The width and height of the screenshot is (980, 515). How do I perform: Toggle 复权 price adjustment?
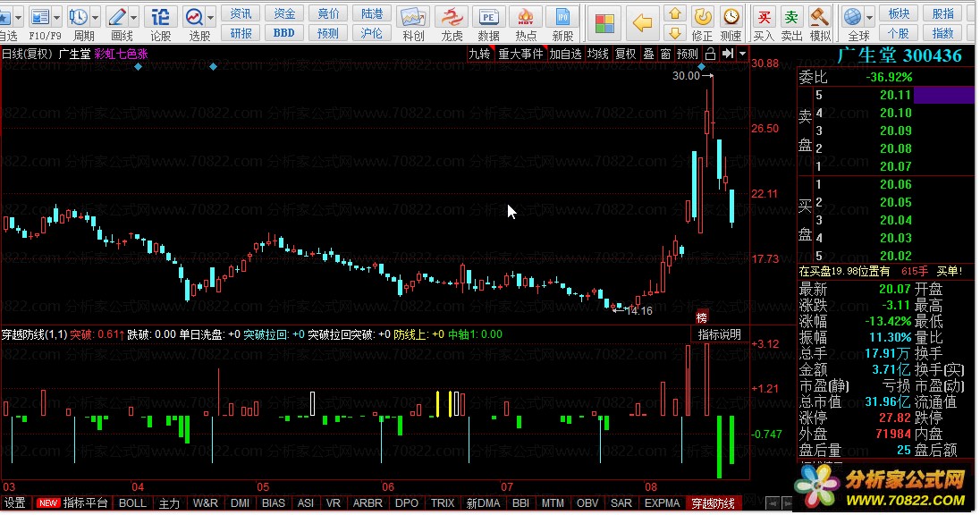625,55
